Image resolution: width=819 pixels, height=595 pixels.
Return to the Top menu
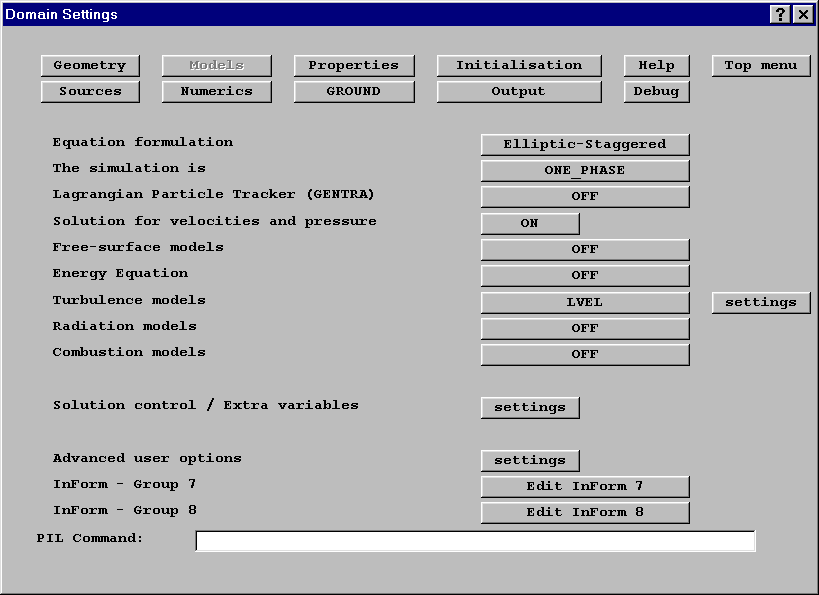761,66
